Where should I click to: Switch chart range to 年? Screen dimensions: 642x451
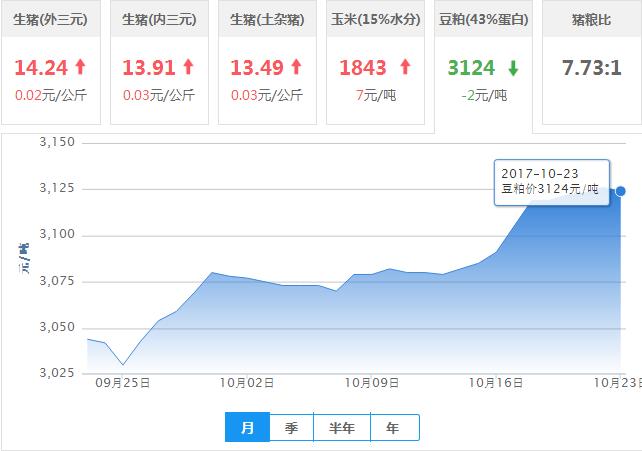tap(395, 428)
